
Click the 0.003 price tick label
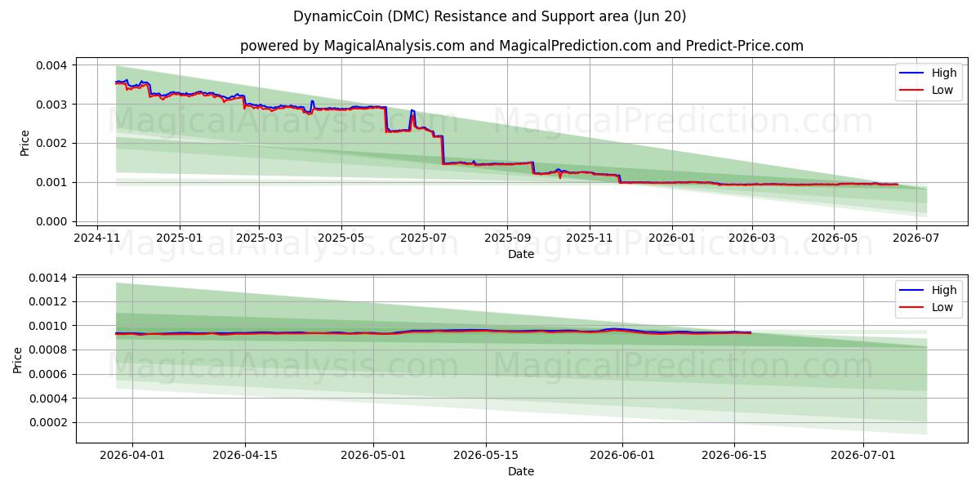pyautogui.click(x=54, y=104)
